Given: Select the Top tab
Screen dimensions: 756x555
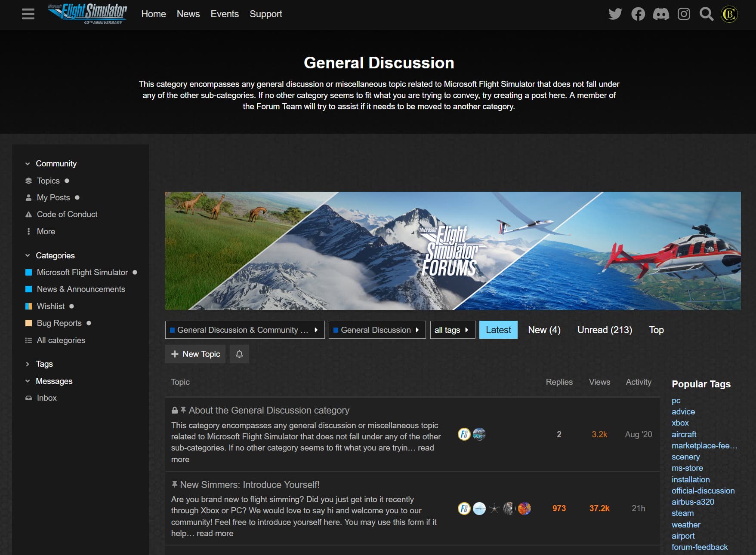Looking at the screenshot, I should click(656, 330).
